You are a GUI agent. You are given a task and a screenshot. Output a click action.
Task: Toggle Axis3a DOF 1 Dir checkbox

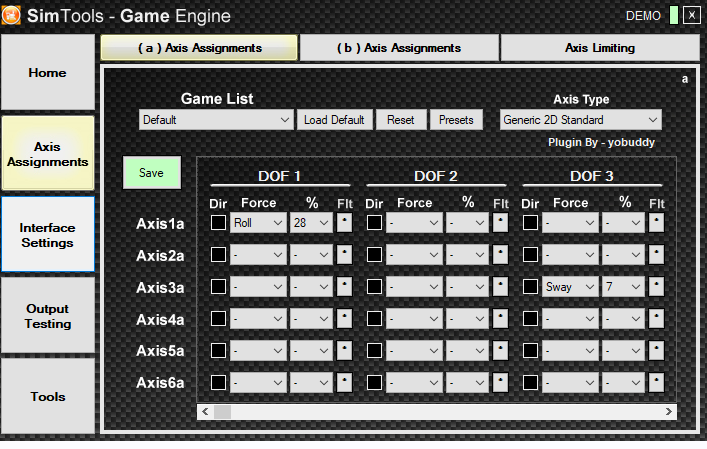[218, 287]
